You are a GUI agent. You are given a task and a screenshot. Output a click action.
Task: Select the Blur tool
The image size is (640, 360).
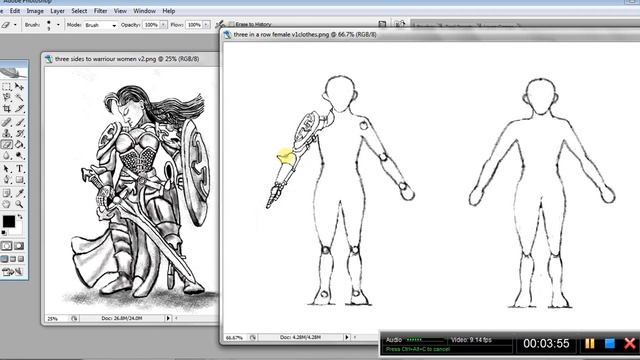click(x=7, y=156)
